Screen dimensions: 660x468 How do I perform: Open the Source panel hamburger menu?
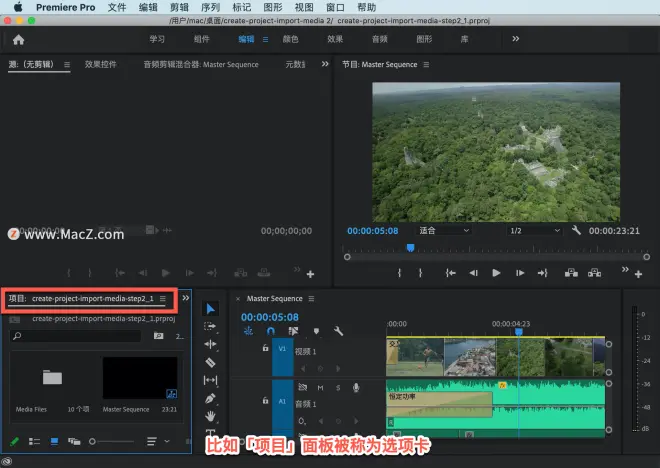click(x=67, y=64)
